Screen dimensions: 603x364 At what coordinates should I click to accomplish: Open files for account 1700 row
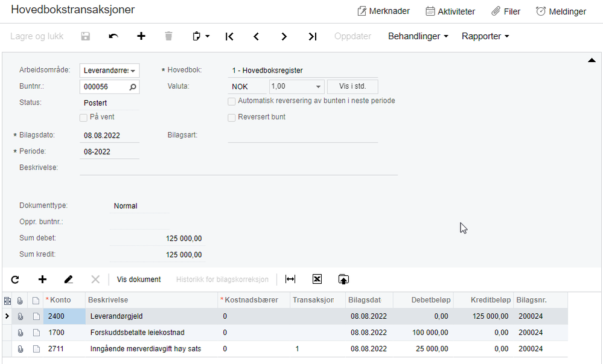21,333
